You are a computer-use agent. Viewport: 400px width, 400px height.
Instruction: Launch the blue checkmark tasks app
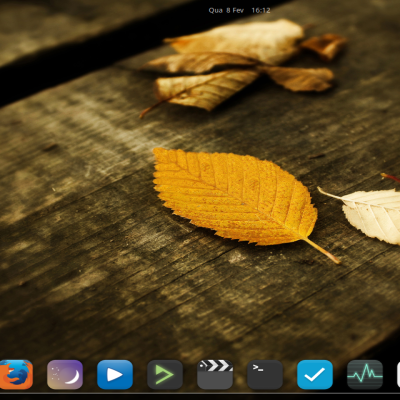pos(315,375)
